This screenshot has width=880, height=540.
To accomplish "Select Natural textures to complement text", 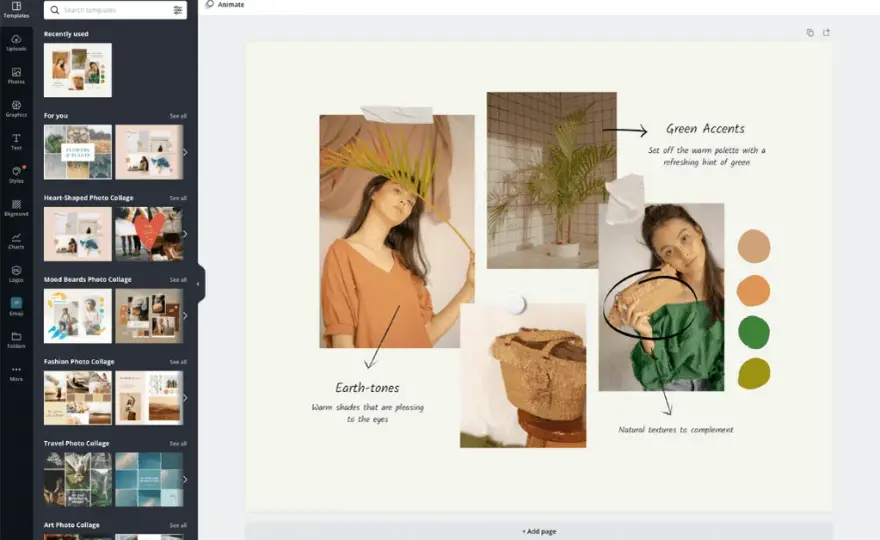I will pos(676,429).
